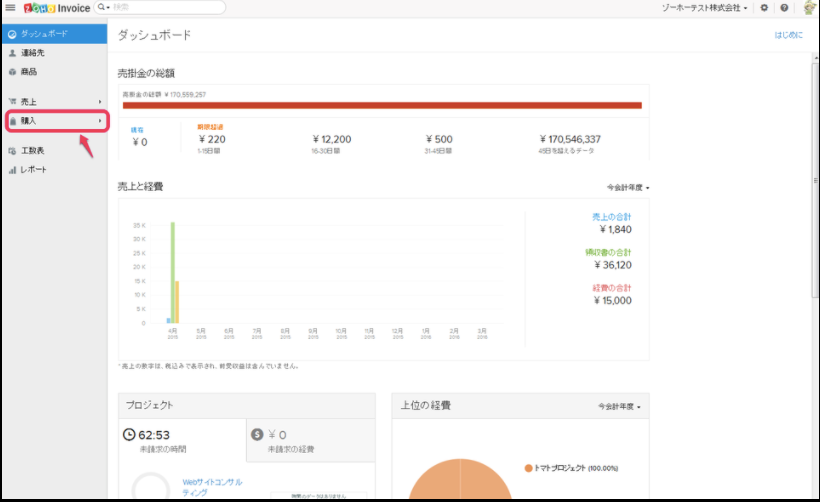This screenshot has width=820, height=502.
Task: Click the ¥ 170,546,337 amount
Action: click(570, 139)
